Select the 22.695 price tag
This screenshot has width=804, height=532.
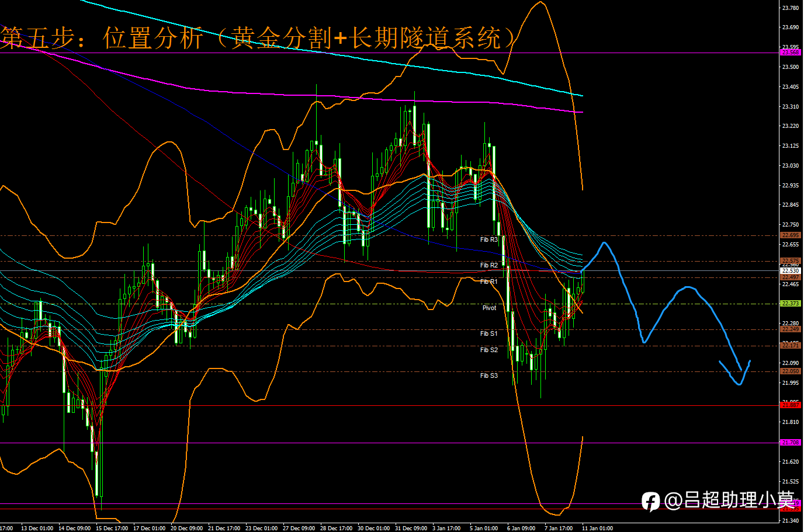[791, 235]
